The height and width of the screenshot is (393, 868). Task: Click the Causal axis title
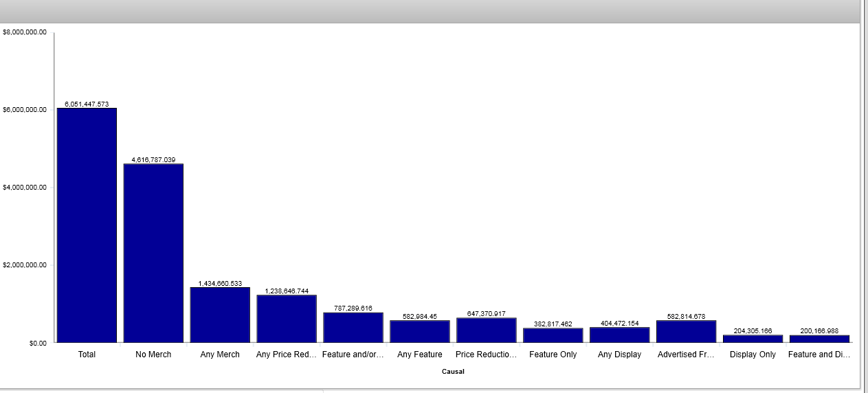(x=453, y=372)
